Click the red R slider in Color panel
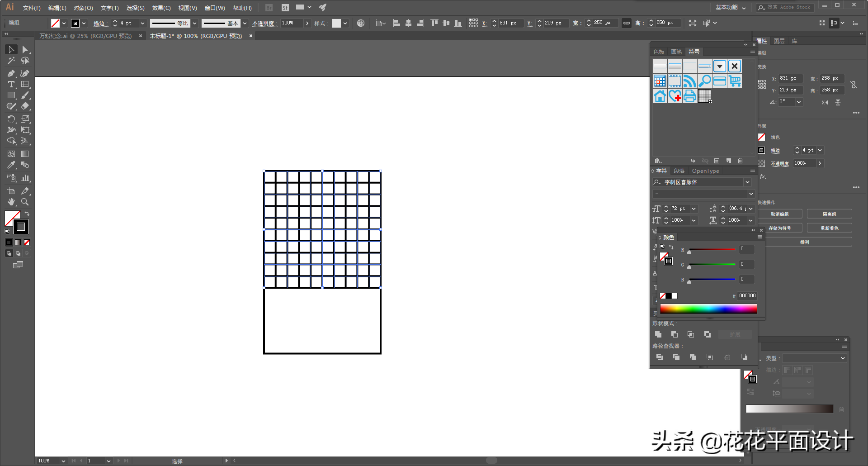The height and width of the screenshot is (466, 868). pos(712,249)
